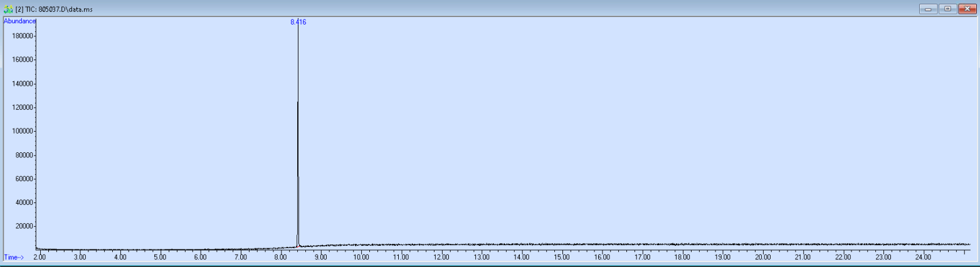Click the 20000 abundance tick label
The width and height of the screenshot is (980, 267).
tap(24, 226)
